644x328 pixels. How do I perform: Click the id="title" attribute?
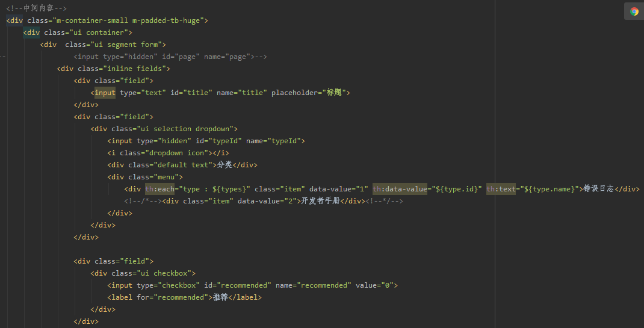pos(191,93)
